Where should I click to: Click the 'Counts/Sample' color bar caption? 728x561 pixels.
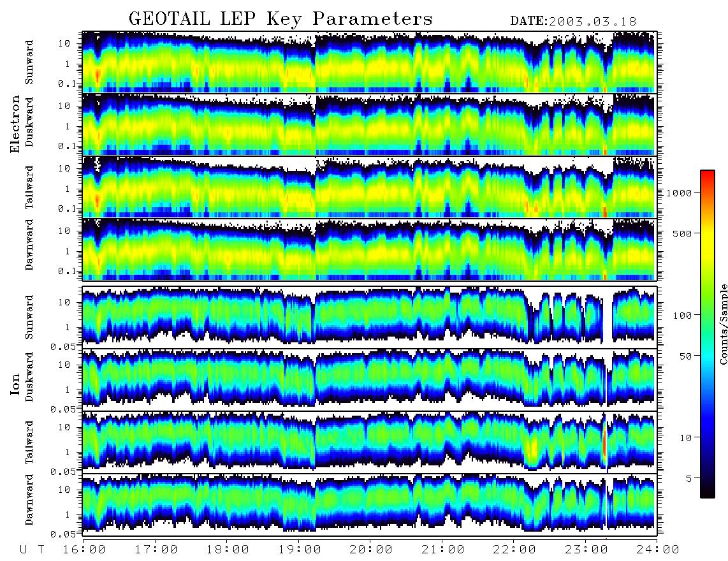pyautogui.click(x=724, y=324)
